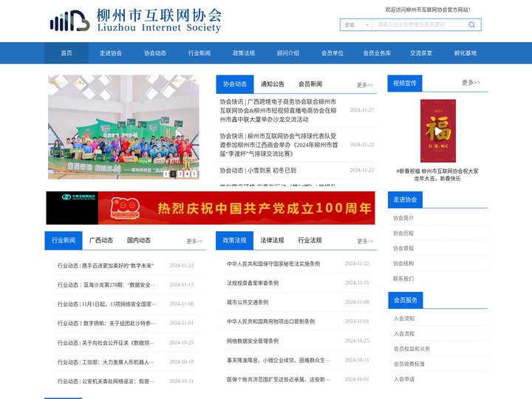Open 入会须知 under 会员服务
Viewport: 532px width, 399px height.
(404, 318)
